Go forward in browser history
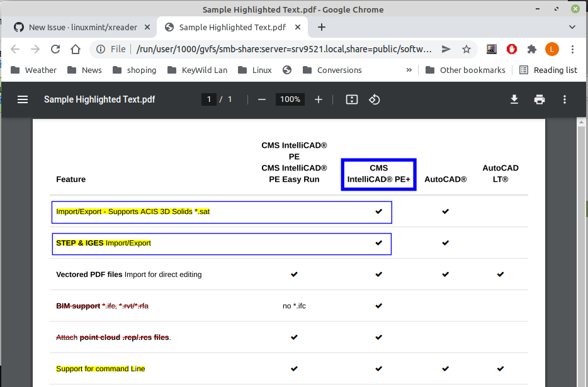 pyautogui.click(x=35, y=49)
